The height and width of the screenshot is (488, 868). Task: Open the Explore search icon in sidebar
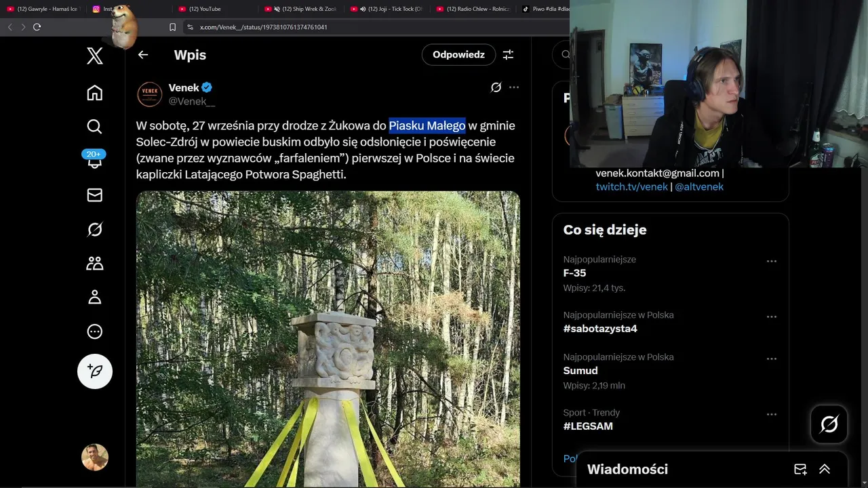(95, 127)
